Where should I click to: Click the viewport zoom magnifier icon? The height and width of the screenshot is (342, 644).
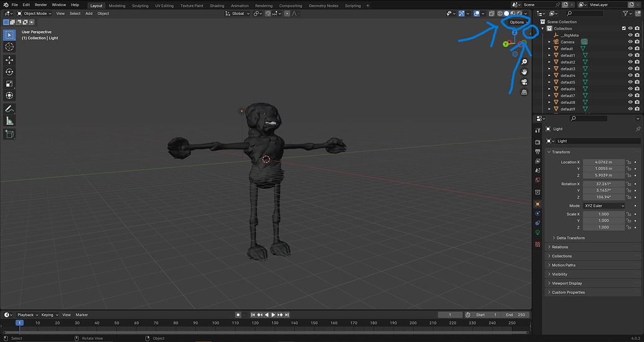pos(524,62)
